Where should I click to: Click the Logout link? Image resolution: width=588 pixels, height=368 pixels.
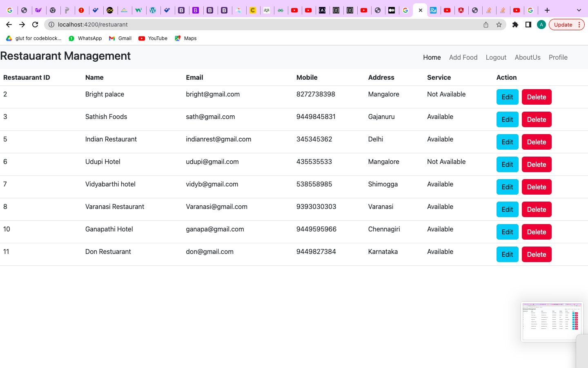[x=496, y=57]
